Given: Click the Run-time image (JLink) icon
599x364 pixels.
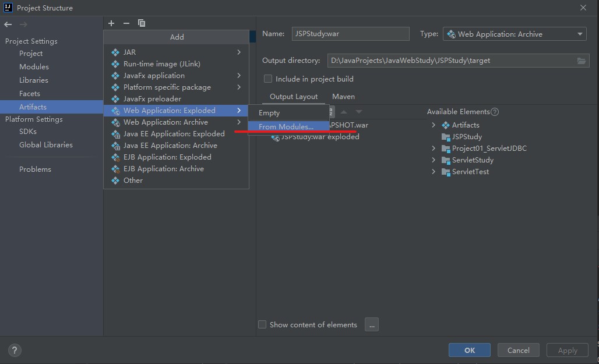Looking at the screenshot, I should pos(115,64).
